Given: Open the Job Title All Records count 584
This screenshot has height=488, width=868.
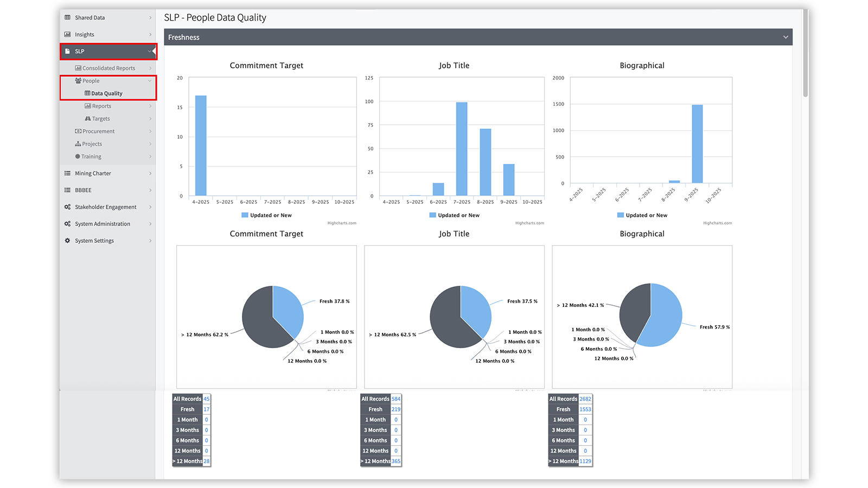Looking at the screenshot, I should tap(396, 399).
